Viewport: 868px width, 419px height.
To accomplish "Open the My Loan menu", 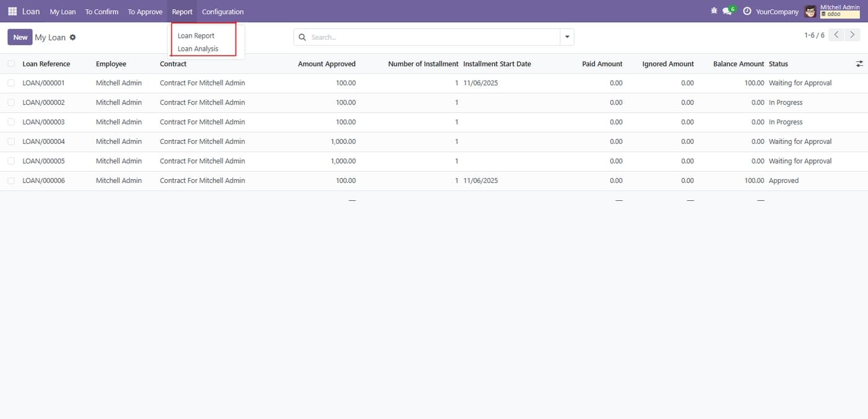I will point(63,11).
